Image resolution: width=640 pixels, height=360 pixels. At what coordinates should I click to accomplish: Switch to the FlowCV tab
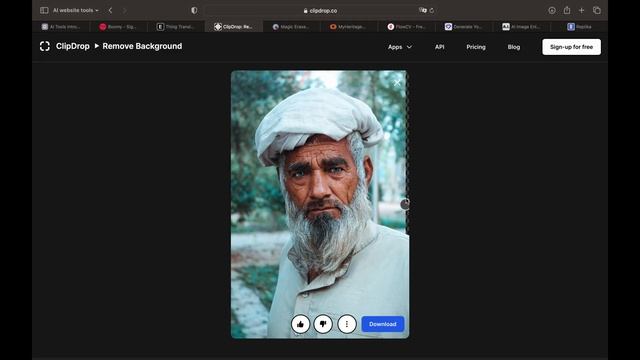tap(406, 27)
